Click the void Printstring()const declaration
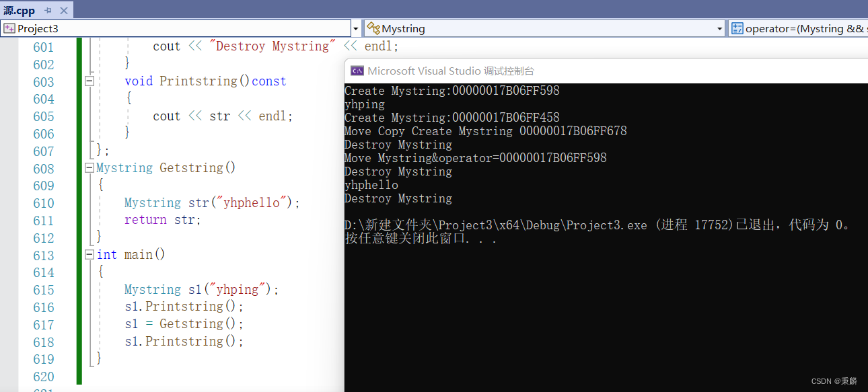Viewport: 868px width, 392px height. 206,81
